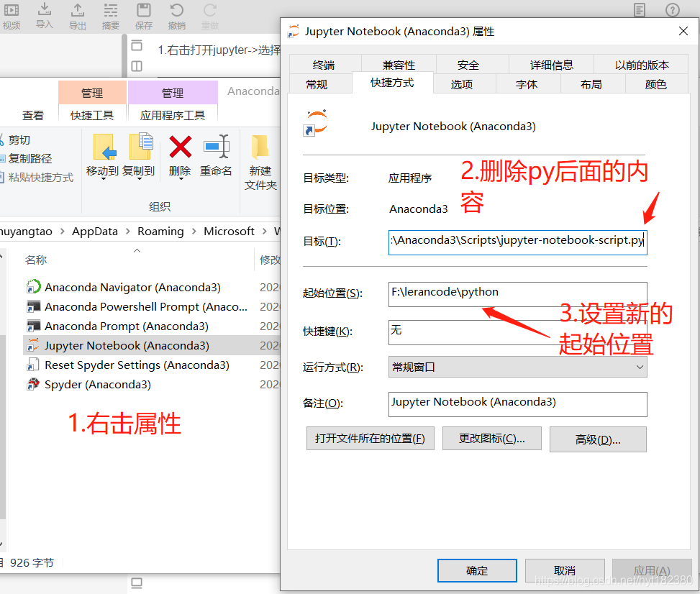This screenshot has width=700, height=594.
Task: Click the red 删除 delete icon
Action: [181, 147]
